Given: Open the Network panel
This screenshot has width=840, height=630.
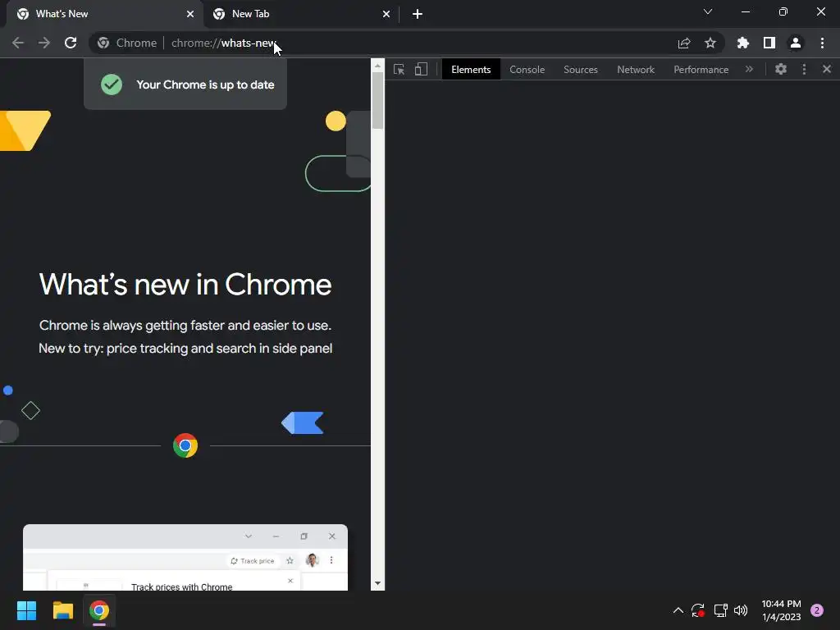Looking at the screenshot, I should click(636, 69).
